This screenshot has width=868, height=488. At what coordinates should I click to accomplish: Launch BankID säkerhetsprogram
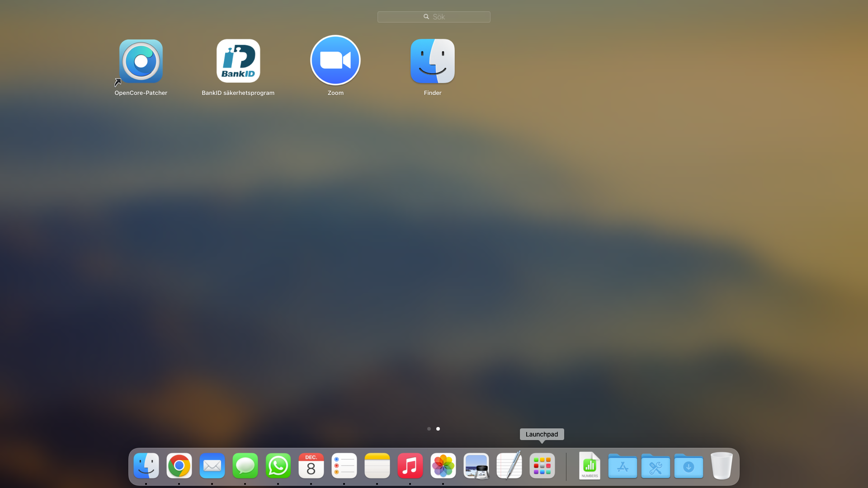pyautogui.click(x=238, y=61)
